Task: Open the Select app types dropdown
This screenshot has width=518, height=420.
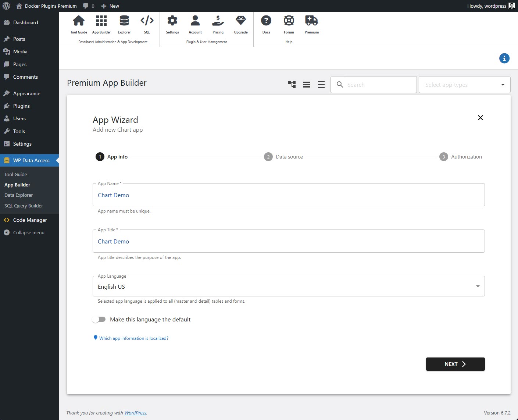Action: point(465,85)
